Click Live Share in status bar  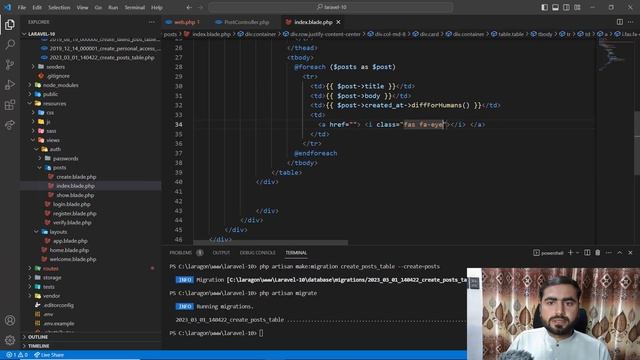click(x=49, y=355)
